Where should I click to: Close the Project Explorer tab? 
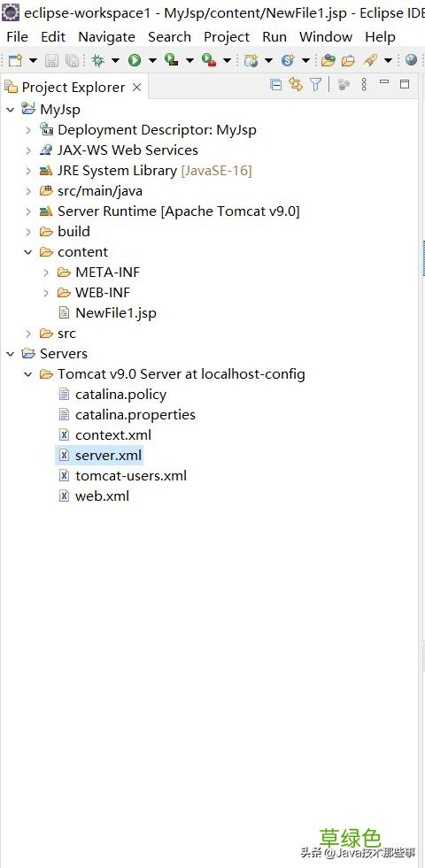[137, 88]
